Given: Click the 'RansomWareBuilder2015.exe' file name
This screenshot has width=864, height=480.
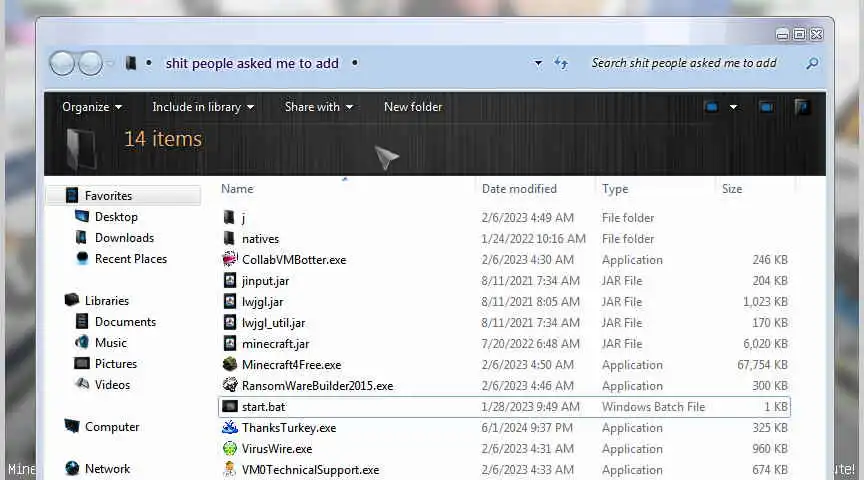Looking at the screenshot, I should [x=317, y=386].
